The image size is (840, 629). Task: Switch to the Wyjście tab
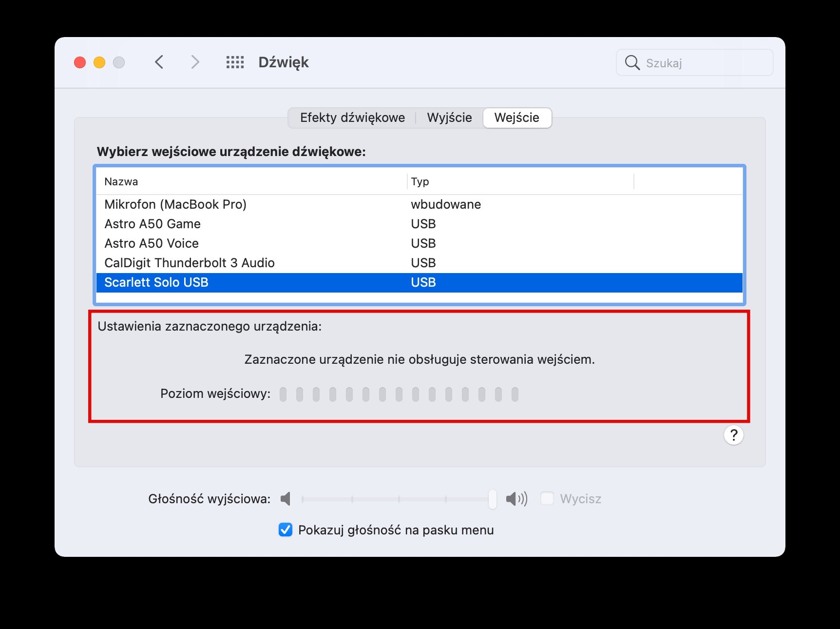pyautogui.click(x=449, y=118)
